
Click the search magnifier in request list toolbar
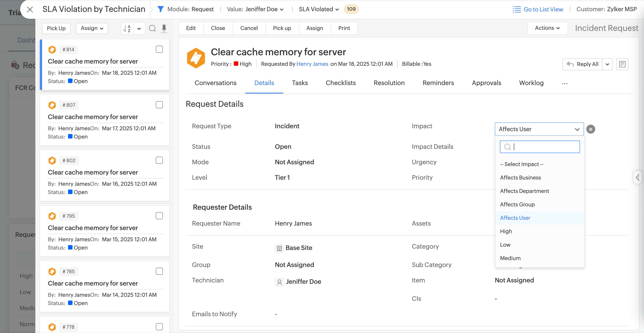click(x=152, y=28)
